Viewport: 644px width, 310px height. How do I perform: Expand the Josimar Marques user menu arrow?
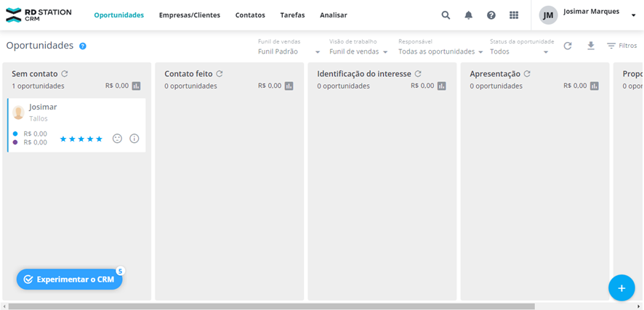[x=633, y=15]
